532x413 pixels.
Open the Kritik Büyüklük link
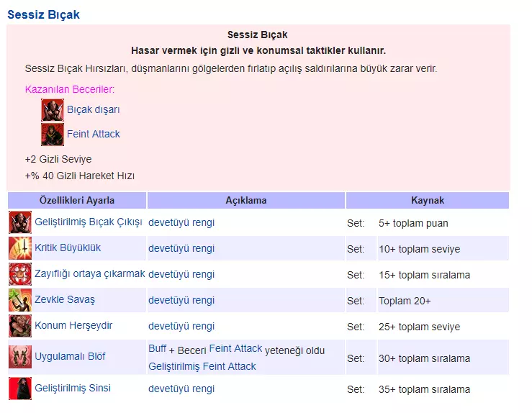[x=68, y=248]
